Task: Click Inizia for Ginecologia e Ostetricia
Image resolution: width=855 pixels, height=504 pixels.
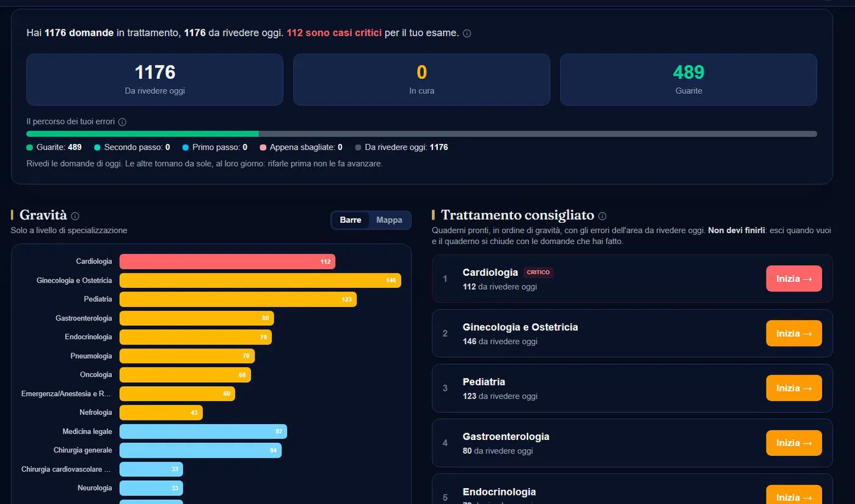Action: click(794, 334)
